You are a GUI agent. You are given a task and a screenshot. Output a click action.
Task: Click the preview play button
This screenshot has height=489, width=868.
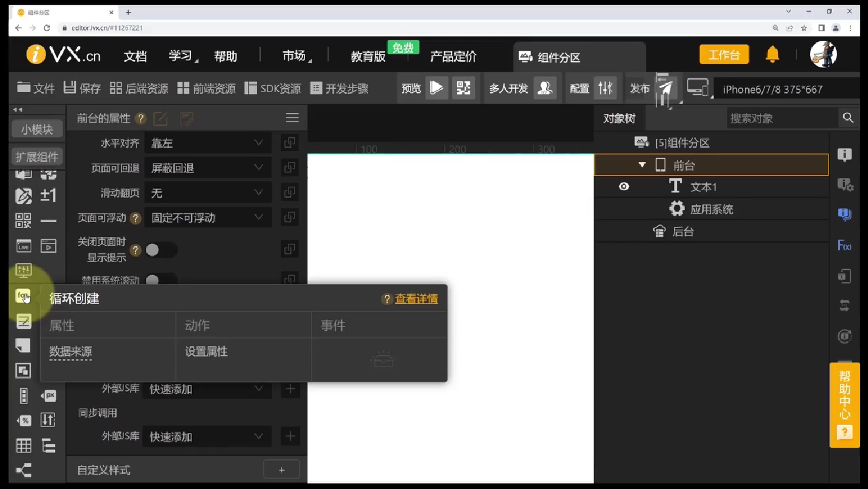click(437, 88)
